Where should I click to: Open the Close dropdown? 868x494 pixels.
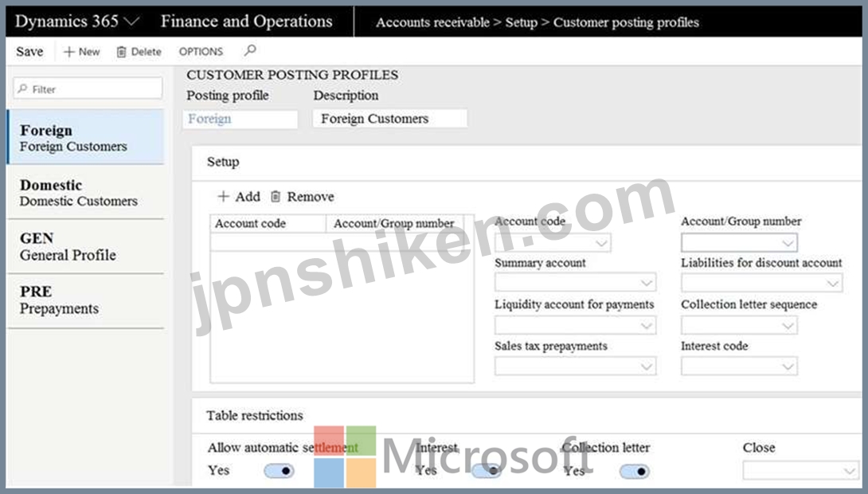[800, 471]
